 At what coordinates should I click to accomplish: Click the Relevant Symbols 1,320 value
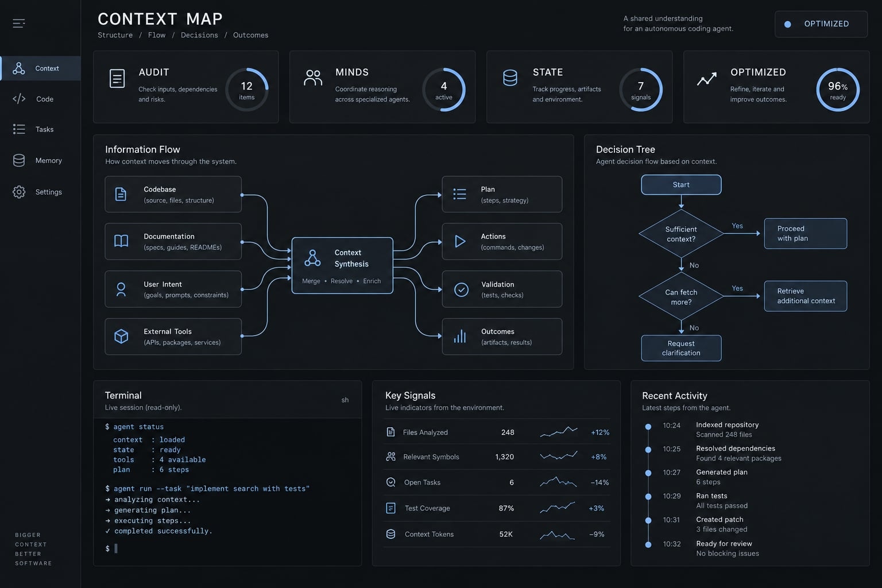click(x=505, y=457)
